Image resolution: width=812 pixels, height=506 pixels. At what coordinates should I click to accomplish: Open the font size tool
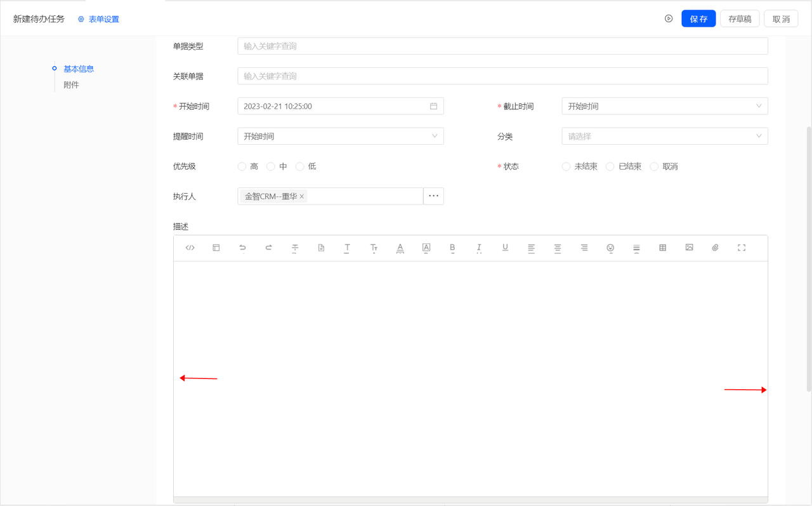pos(374,248)
